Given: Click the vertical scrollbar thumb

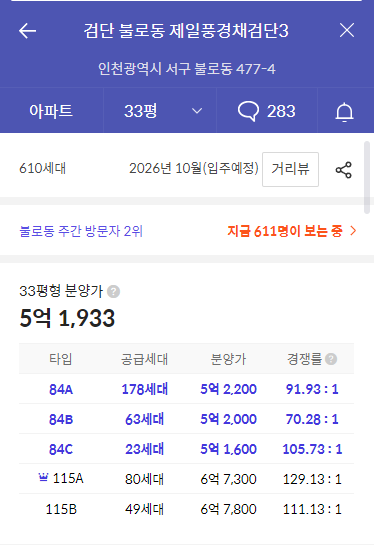Looking at the screenshot, I should (367, 177).
